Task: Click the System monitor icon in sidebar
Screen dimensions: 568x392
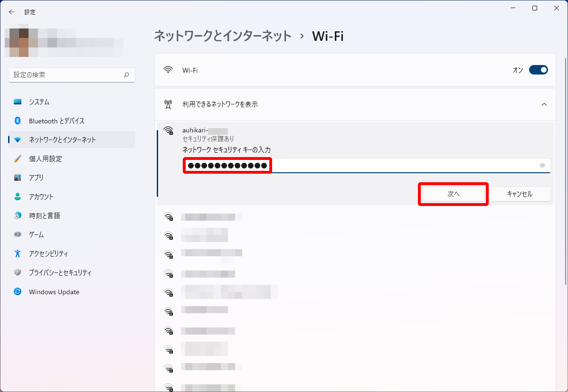Action: tap(18, 102)
